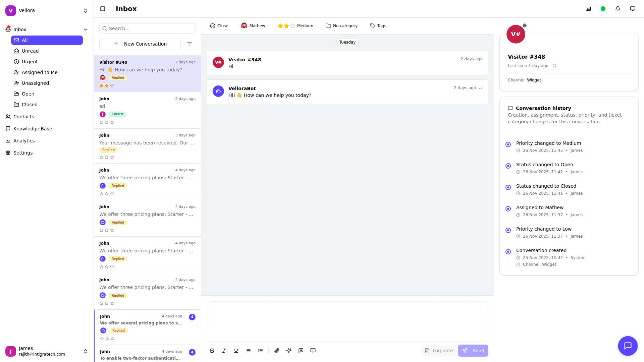Go to Analytics
The width and height of the screenshot is (644, 362).
coord(47,141)
